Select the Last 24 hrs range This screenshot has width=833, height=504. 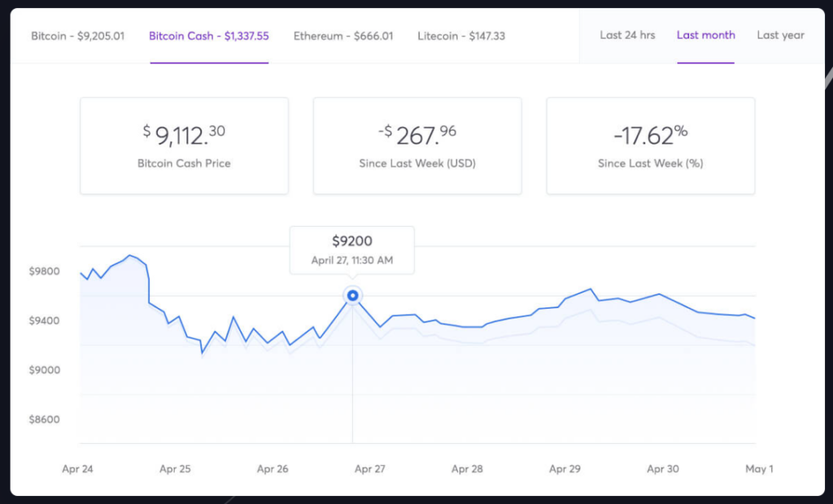[627, 35]
